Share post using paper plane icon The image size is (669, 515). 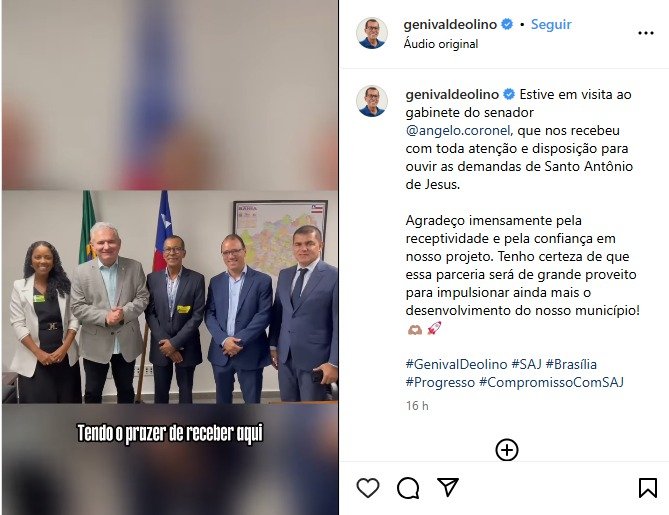(448, 487)
